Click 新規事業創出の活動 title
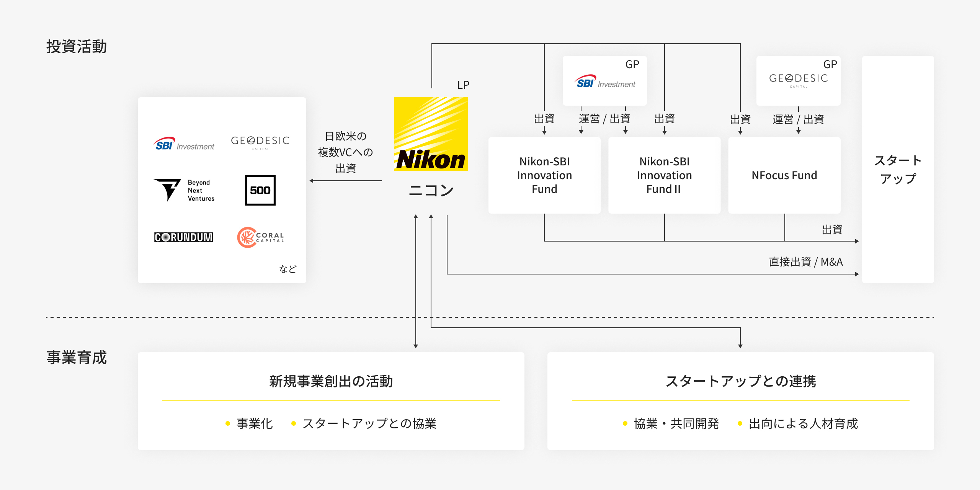Screen dimensions: 980x490 pyautogui.click(x=331, y=381)
